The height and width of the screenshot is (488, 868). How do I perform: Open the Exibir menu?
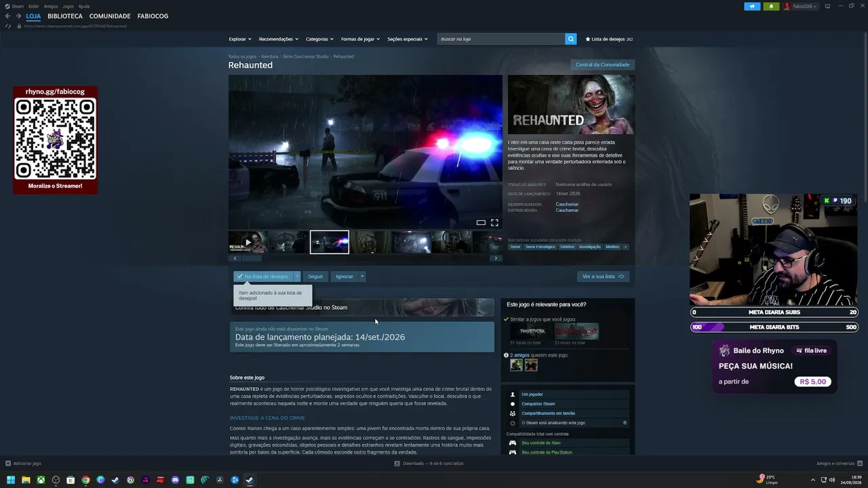33,6
